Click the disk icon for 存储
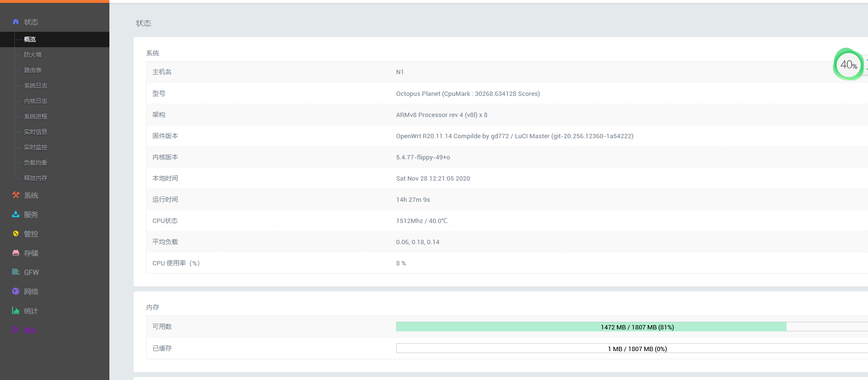The height and width of the screenshot is (380, 868). click(x=16, y=253)
